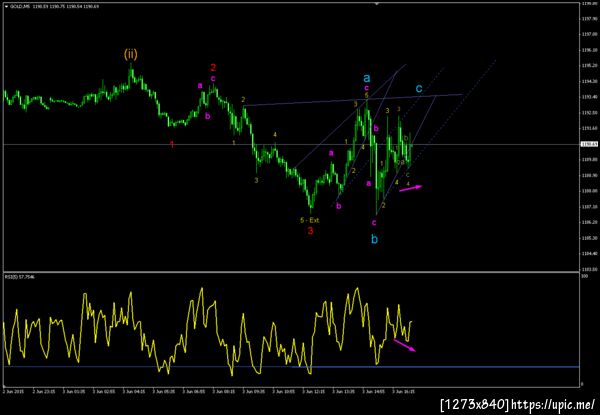600x415 pixels.
Task: Select the long nearly horizontal upper trendline
Action: coord(353,100)
